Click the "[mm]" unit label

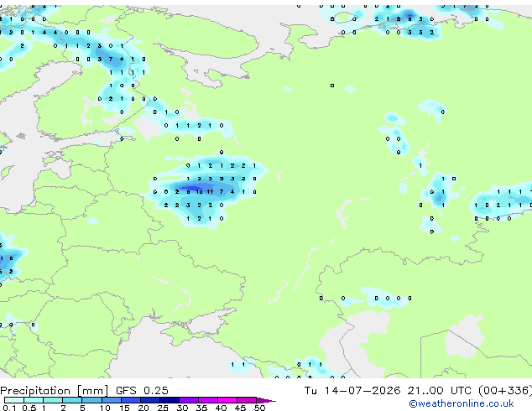tap(93, 391)
